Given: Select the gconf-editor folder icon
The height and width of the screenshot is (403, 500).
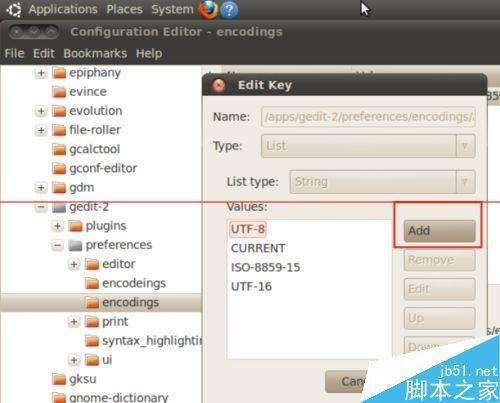Looking at the screenshot, I should click(59, 168).
